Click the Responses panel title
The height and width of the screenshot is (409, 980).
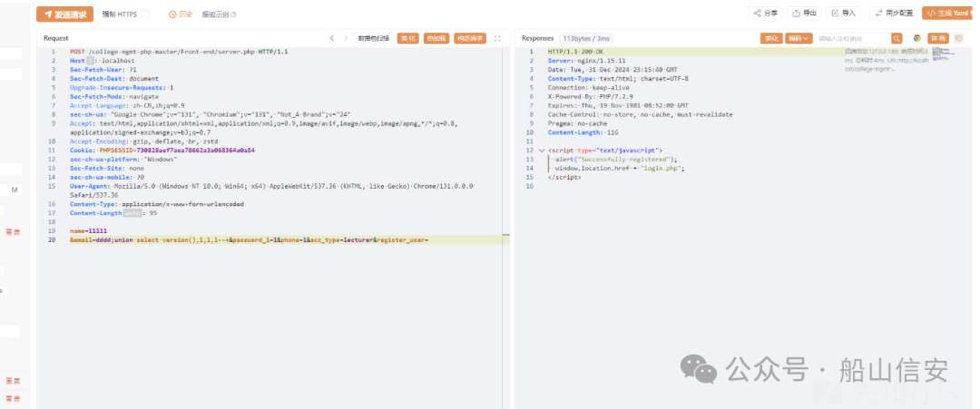(x=537, y=38)
